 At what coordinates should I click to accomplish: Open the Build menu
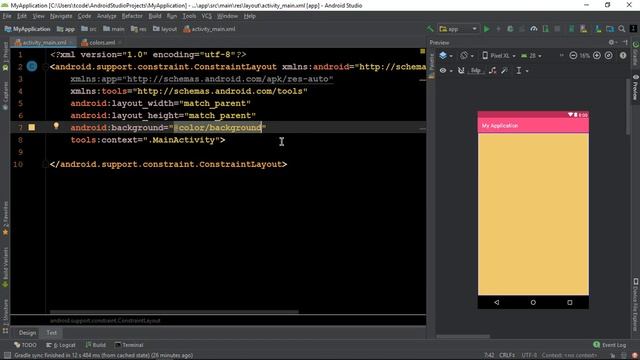[155, 16]
